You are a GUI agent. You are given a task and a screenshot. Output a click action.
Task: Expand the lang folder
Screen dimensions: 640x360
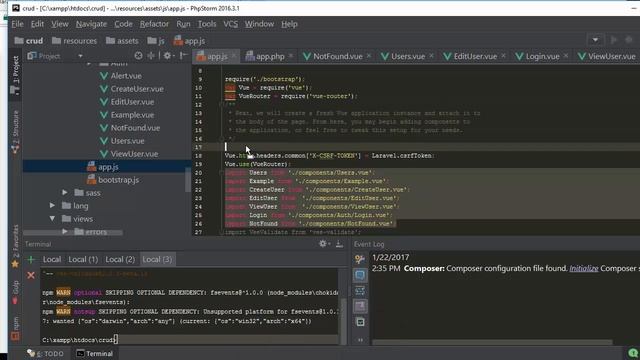coord(52,205)
